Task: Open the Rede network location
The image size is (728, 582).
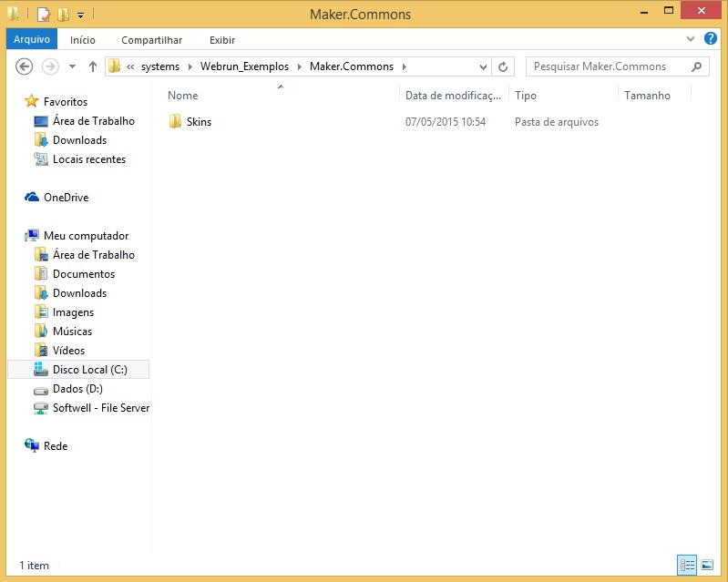Action: pyautogui.click(x=55, y=446)
